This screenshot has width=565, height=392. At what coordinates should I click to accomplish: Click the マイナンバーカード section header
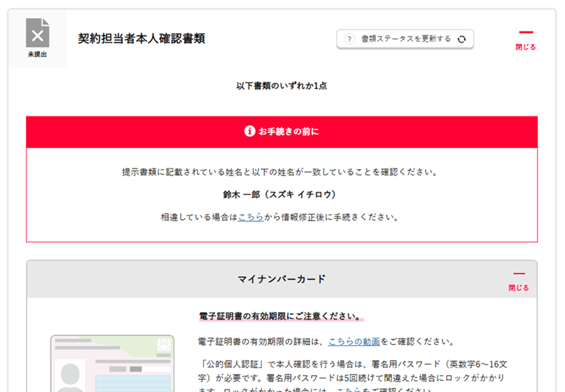point(281,279)
